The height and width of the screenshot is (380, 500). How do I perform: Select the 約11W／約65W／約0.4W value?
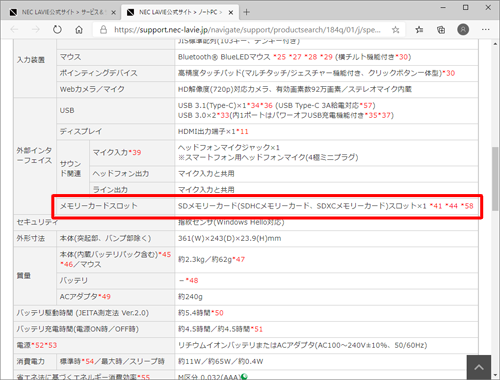tap(220, 362)
